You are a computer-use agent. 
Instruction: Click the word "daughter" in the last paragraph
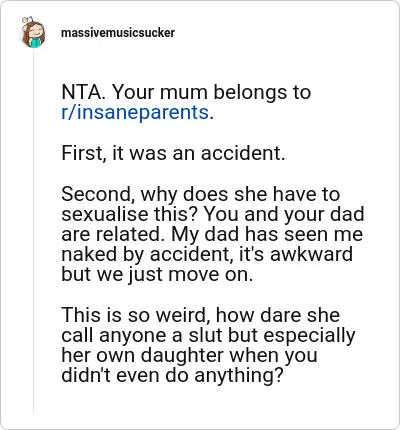(x=182, y=355)
